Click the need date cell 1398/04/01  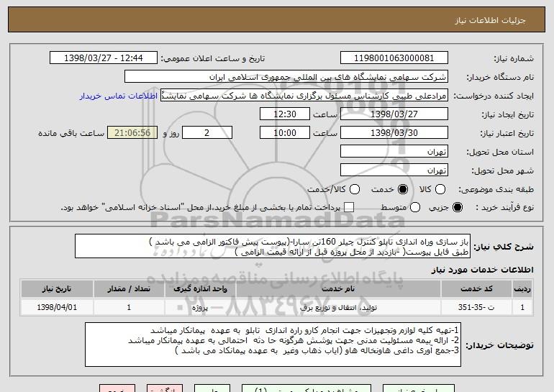pyautogui.click(x=57, y=307)
